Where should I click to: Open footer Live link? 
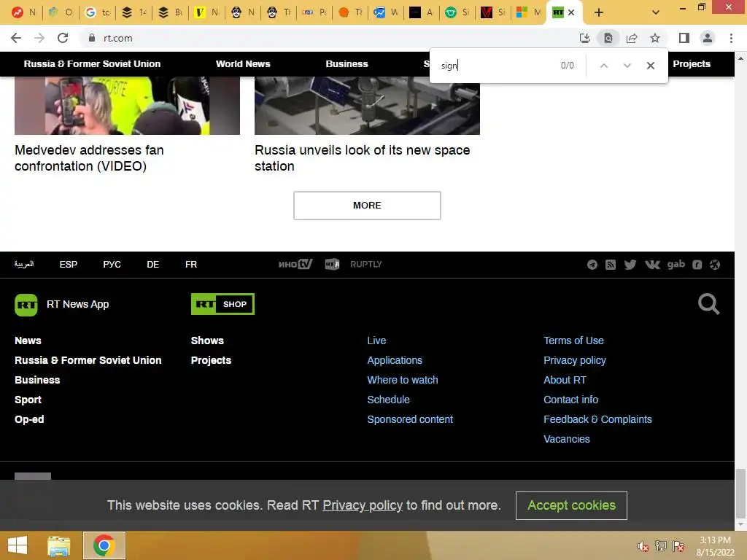[x=376, y=341]
